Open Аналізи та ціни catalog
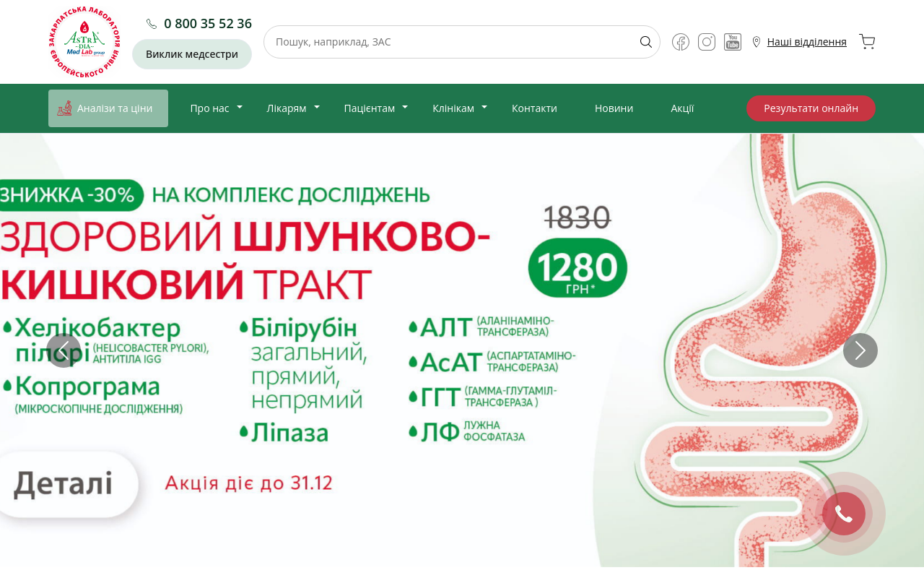Viewport: 924px width, 578px height. 108,108
